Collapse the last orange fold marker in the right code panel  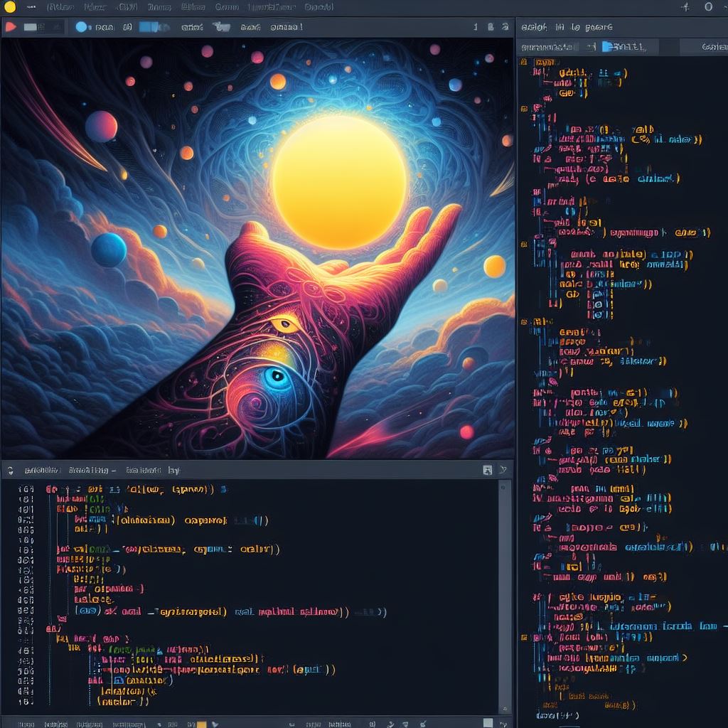[524, 638]
